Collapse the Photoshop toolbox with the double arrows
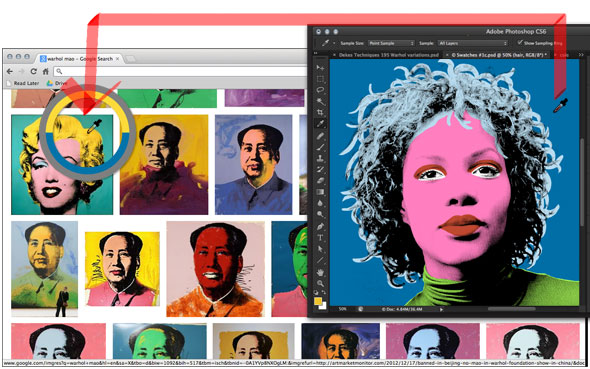Image resolution: width=590 pixels, height=369 pixels. (x=316, y=53)
